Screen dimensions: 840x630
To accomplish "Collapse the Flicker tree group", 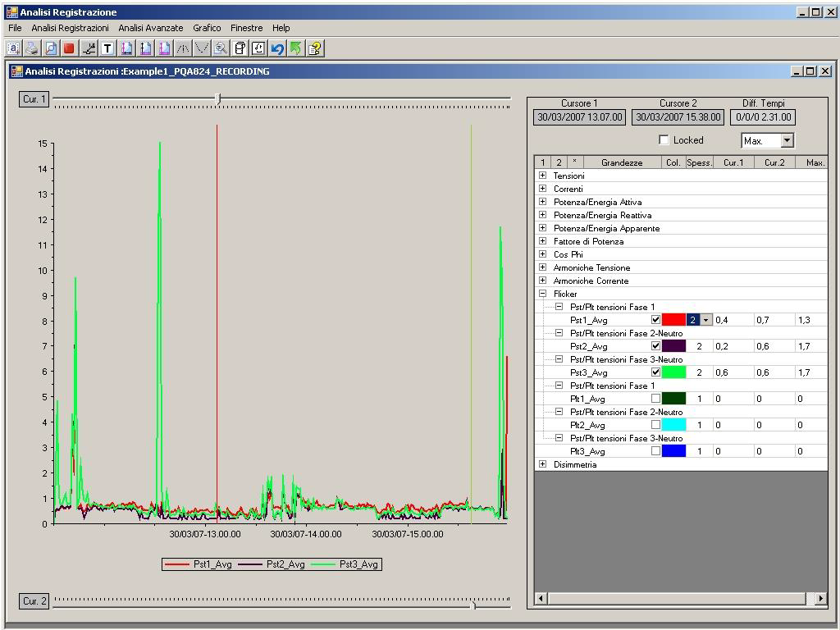I will pyautogui.click(x=542, y=294).
